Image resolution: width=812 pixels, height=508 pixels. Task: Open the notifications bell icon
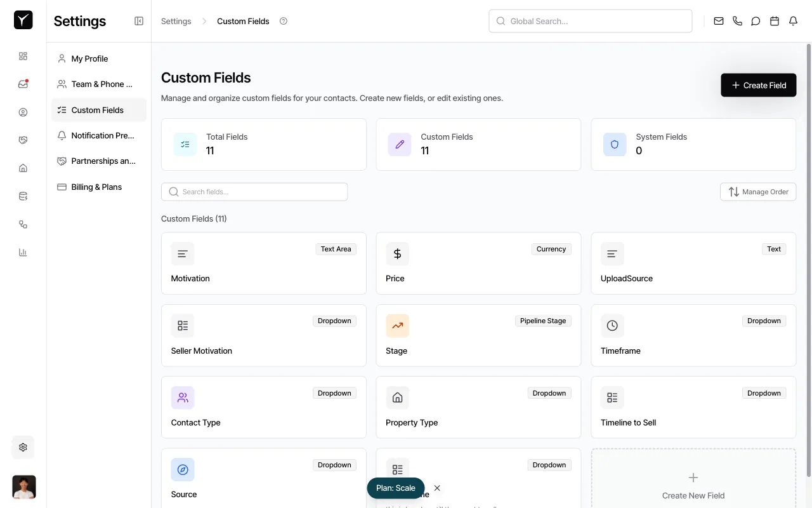(x=792, y=21)
